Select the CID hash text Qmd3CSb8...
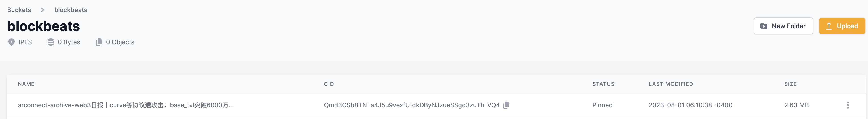 pyautogui.click(x=411, y=105)
